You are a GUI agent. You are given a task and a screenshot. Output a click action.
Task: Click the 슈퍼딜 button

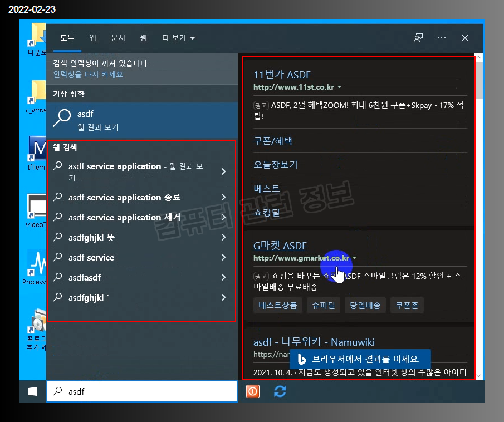coord(324,305)
